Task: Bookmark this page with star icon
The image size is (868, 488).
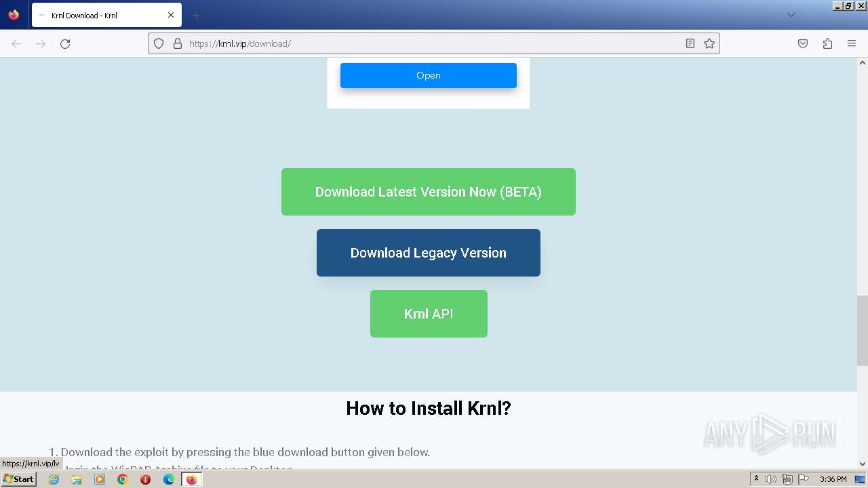Action: [709, 43]
